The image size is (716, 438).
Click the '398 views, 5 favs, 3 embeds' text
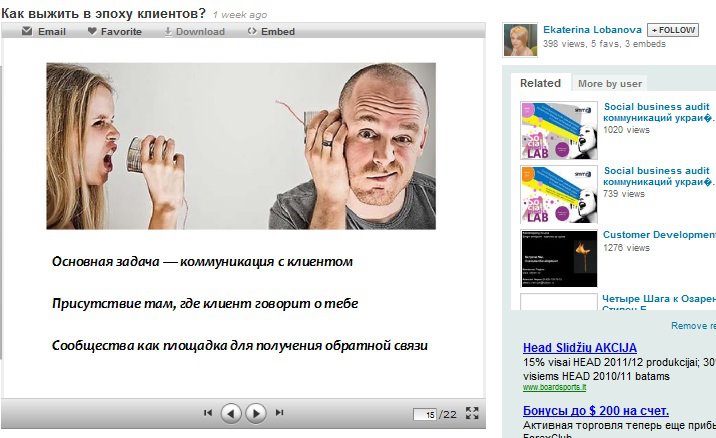(604, 44)
